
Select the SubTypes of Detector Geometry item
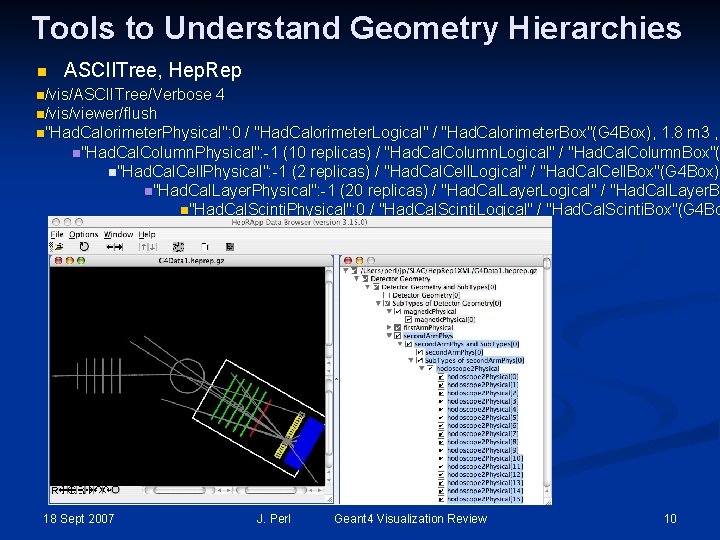coord(446,304)
